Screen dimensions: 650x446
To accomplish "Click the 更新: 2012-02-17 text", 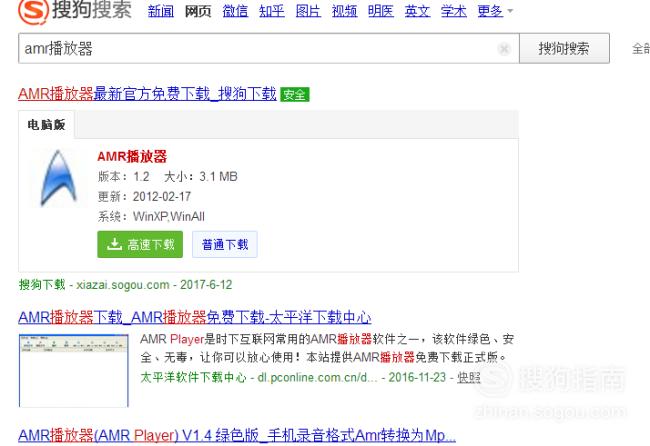I will pos(144,196).
